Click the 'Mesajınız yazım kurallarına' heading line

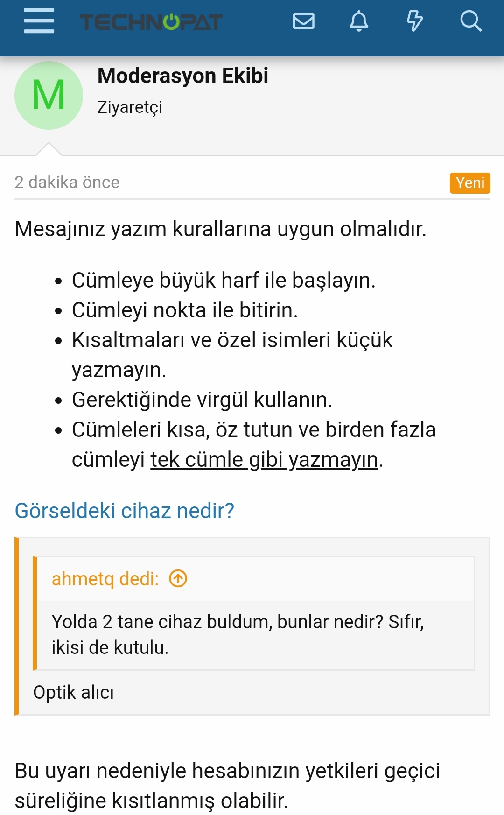click(220, 229)
